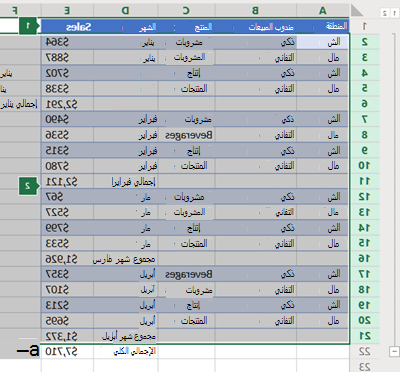Viewport: 400px width, 372px height.
Task: Select row 3 header
Action: (365, 57)
